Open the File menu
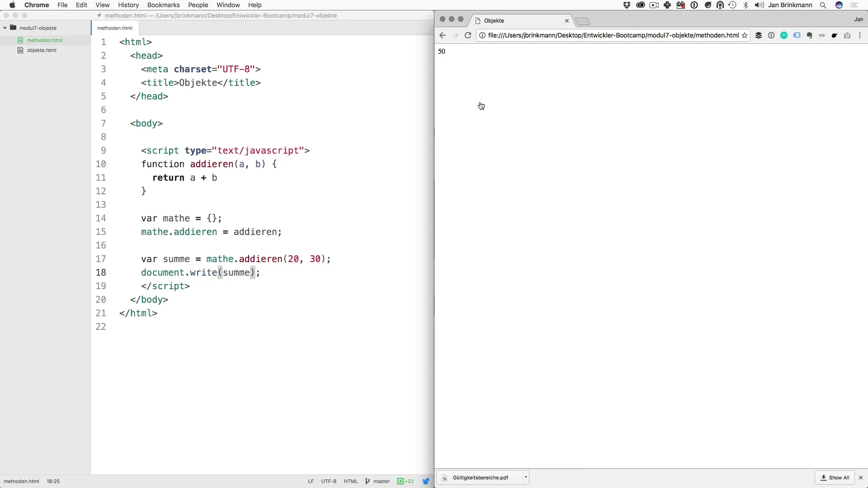 click(62, 5)
